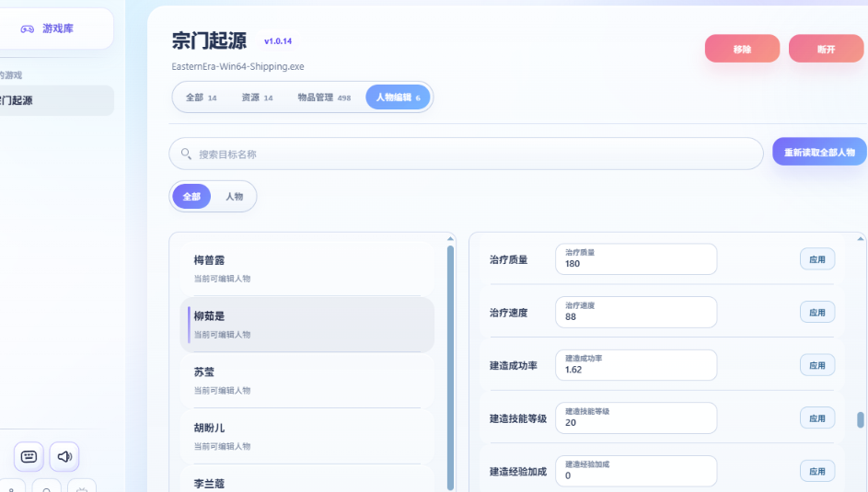Click the magnifier icon in search bar
The width and height of the screenshot is (868, 492).
click(x=186, y=154)
